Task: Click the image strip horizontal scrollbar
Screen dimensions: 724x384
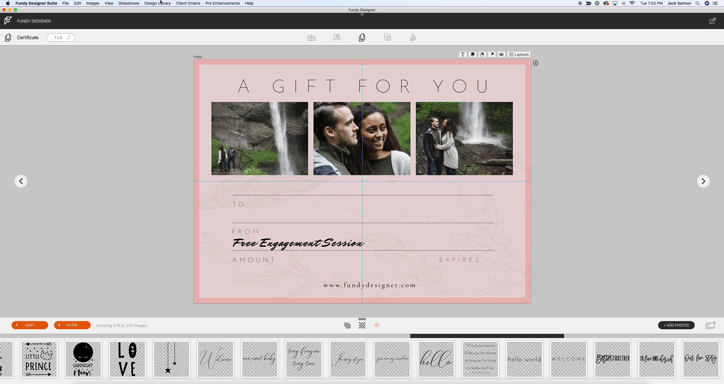Action: pyautogui.click(x=487, y=336)
